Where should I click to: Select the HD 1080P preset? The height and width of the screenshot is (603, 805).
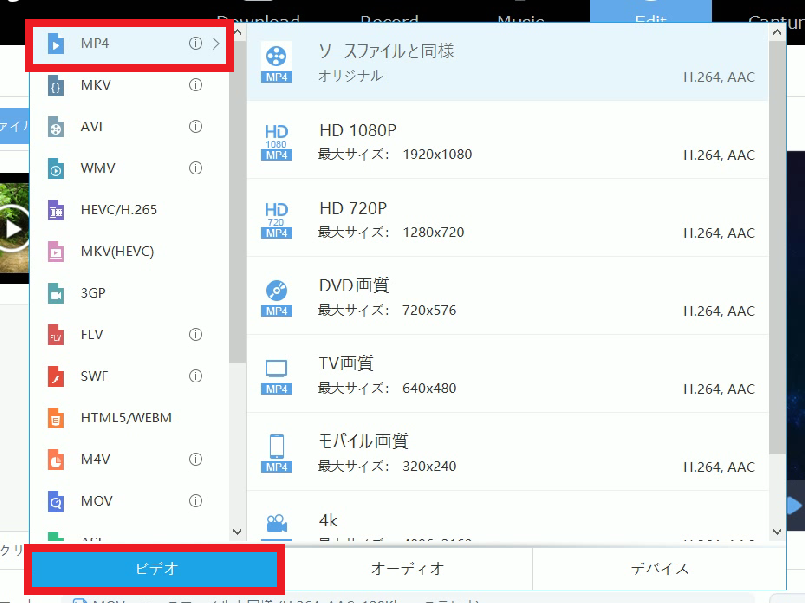(506, 141)
